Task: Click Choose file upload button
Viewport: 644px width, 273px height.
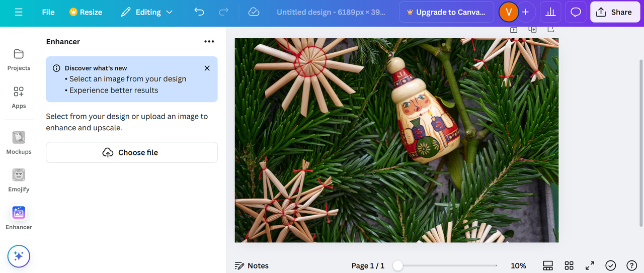Action: (x=132, y=152)
